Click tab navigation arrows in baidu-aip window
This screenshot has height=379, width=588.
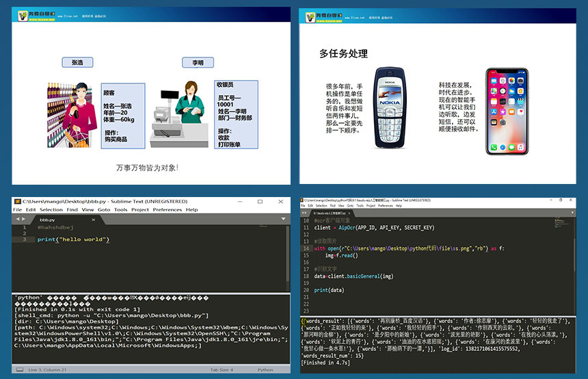pyautogui.click(x=304, y=213)
